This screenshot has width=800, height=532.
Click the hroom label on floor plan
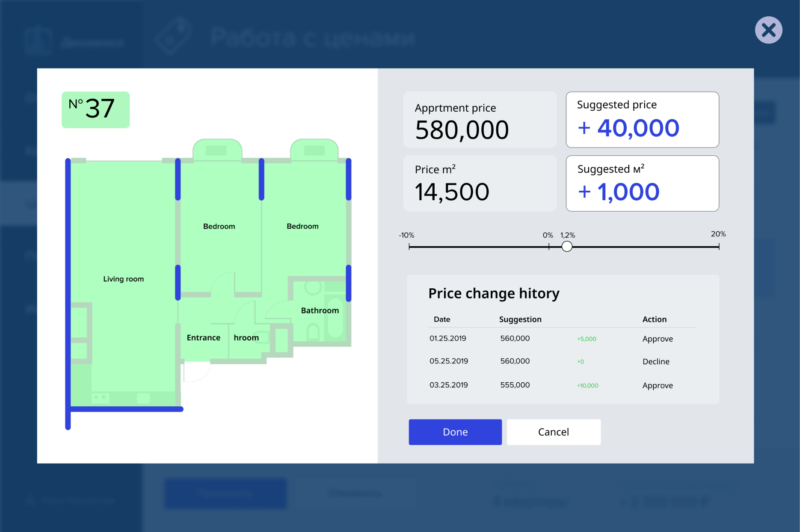click(246, 337)
